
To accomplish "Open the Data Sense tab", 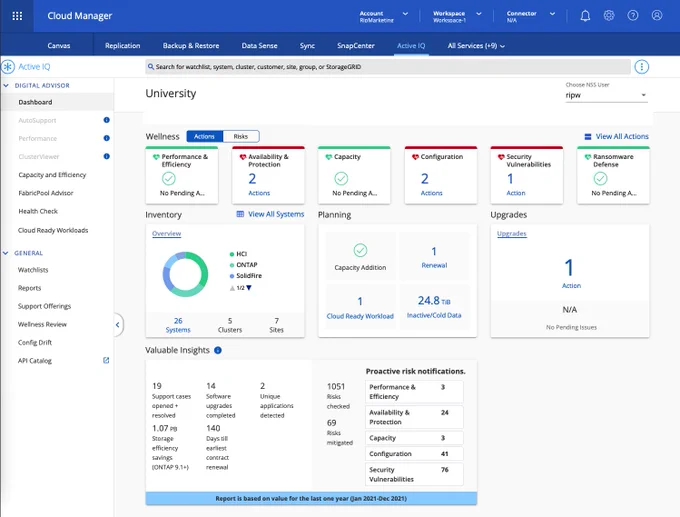I will click(259, 46).
